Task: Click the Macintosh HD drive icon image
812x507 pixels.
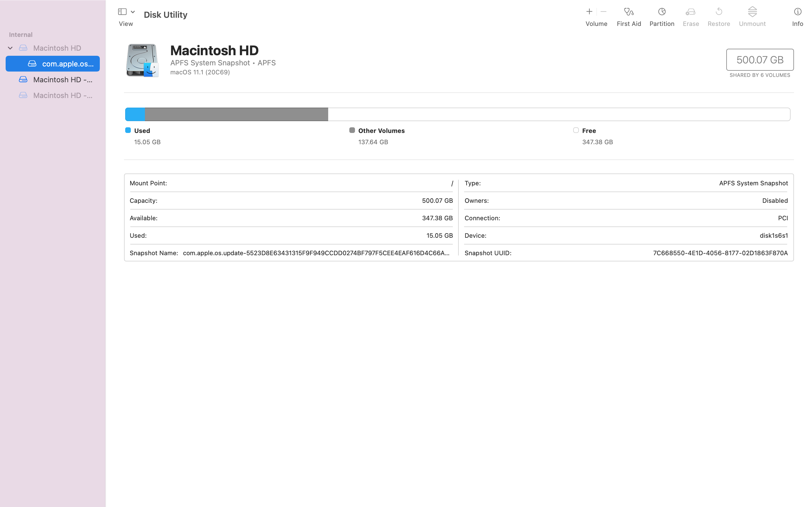Action: tap(142, 60)
